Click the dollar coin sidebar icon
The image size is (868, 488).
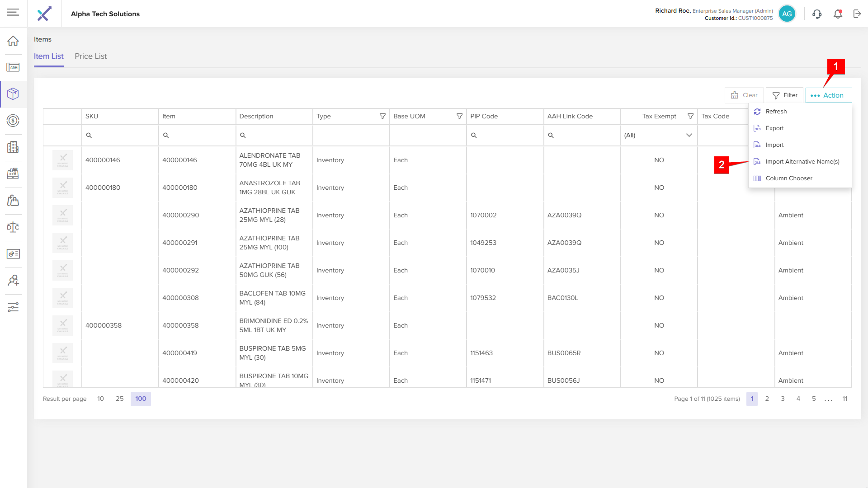[13, 121]
